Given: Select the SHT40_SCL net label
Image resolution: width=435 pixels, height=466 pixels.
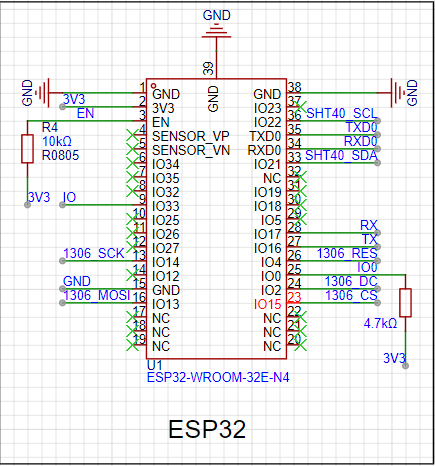Looking at the screenshot, I should point(342,113).
